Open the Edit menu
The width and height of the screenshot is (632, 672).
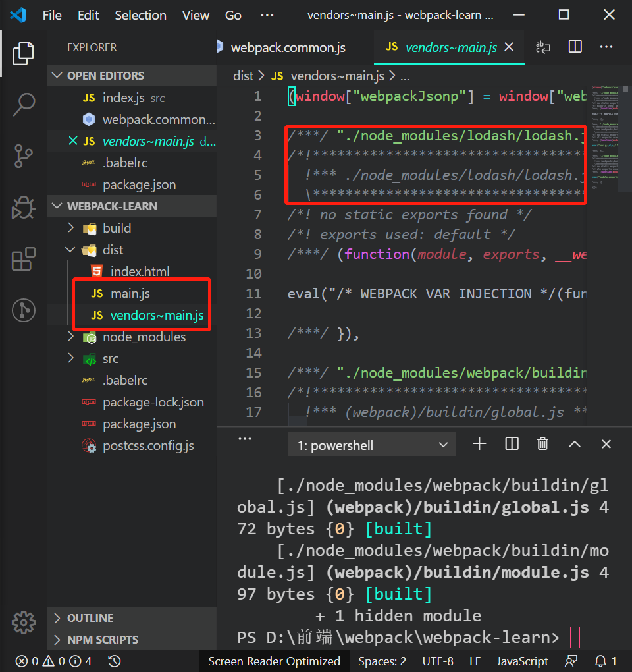(88, 15)
